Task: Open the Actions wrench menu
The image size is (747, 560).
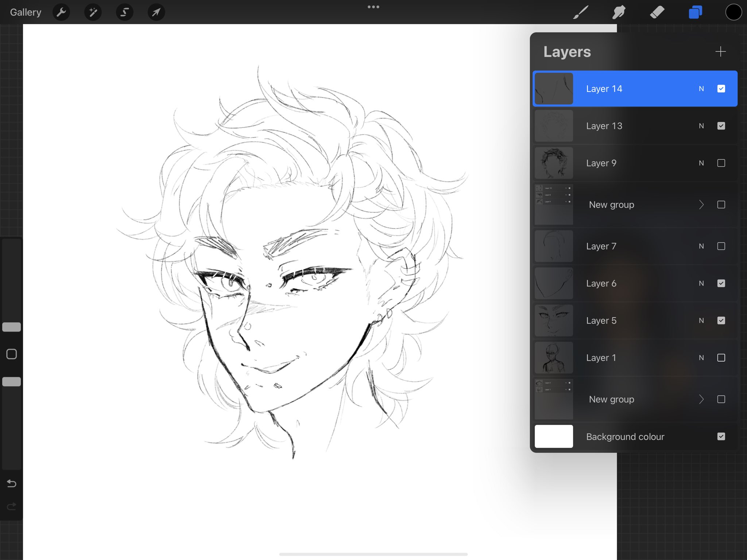Action: click(x=61, y=12)
